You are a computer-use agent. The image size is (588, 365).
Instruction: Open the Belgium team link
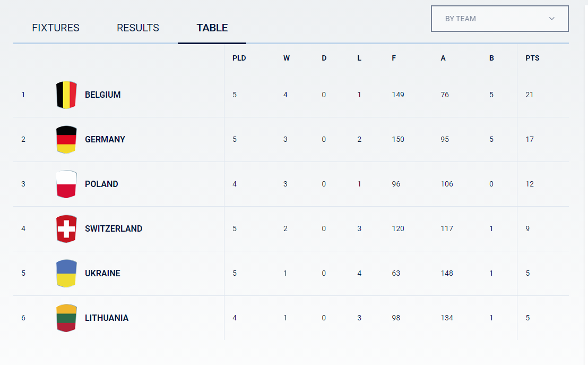point(103,95)
